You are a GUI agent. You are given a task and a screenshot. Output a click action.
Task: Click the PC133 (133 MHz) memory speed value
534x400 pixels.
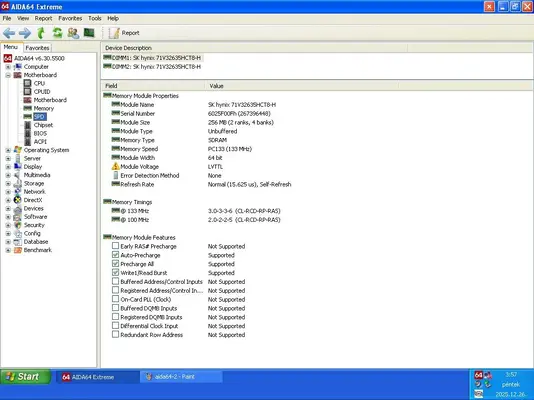click(230, 149)
